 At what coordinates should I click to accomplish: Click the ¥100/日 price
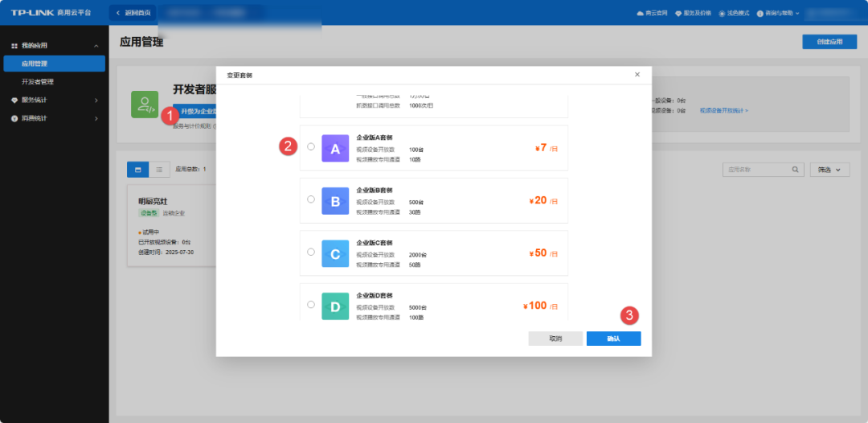(540, 306)
